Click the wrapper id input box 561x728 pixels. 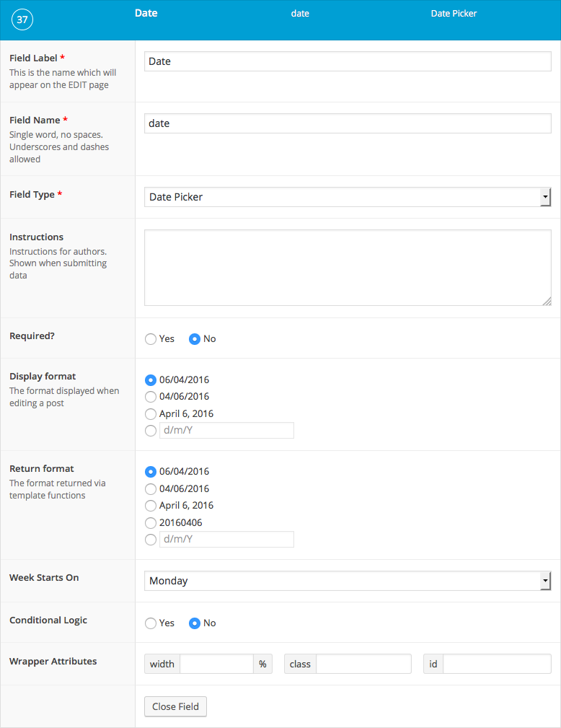[497, 664]
